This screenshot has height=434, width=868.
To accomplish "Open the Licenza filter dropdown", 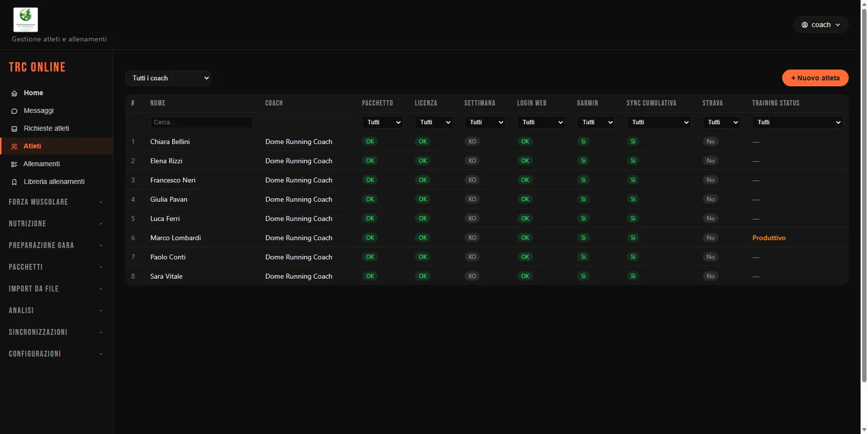I will pyautogui.click(x=433, y=122).
